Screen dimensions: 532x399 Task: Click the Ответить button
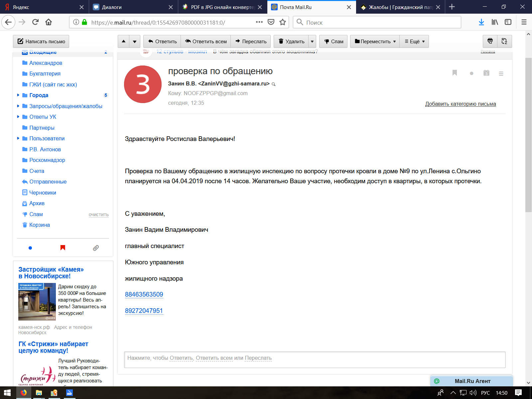click(162, 42)
